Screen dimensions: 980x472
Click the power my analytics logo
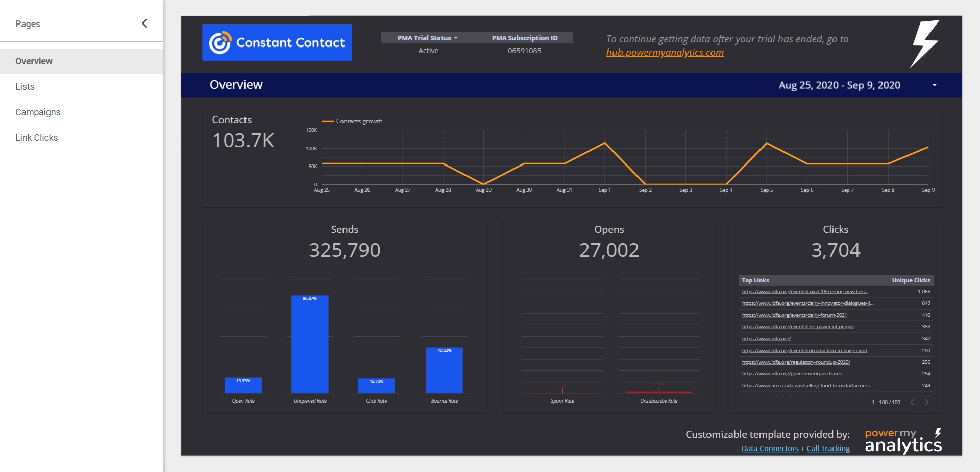pos(903,441)
